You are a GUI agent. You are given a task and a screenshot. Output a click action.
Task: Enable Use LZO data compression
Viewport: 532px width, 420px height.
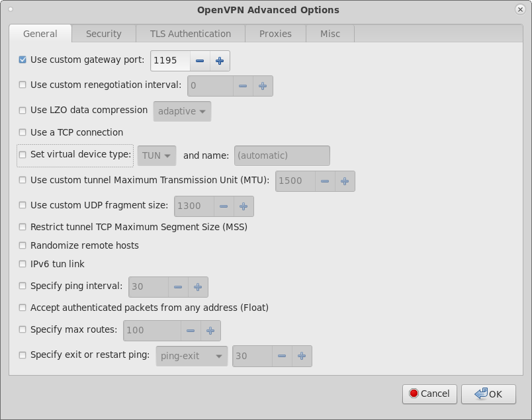[x=22, y=110]
